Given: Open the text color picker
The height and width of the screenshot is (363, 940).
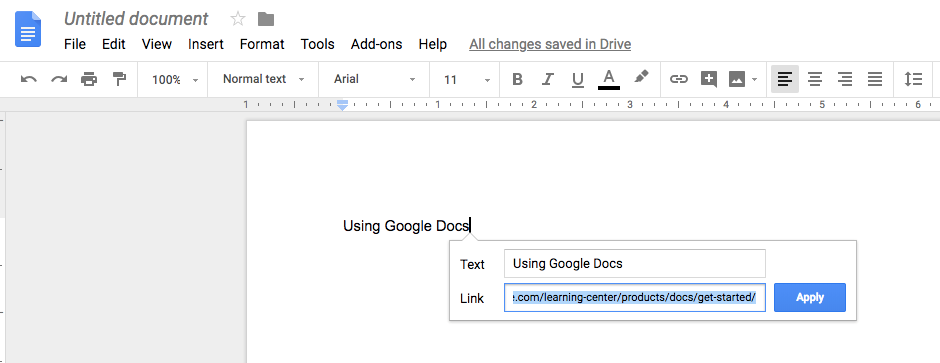Looking at the screenshot, I should click(x=608, y=79).
